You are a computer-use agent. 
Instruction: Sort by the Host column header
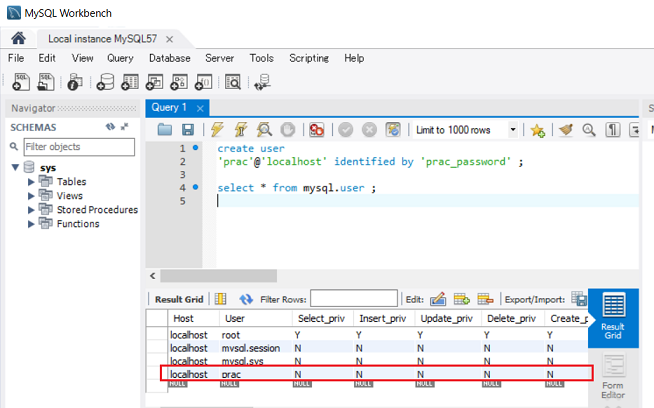(194, 318)
